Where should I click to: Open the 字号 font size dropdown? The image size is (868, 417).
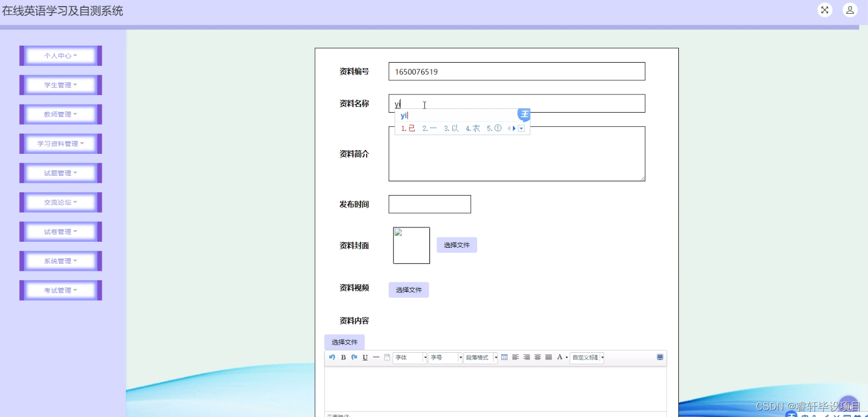pyautogui.click(x=446, y=358)
